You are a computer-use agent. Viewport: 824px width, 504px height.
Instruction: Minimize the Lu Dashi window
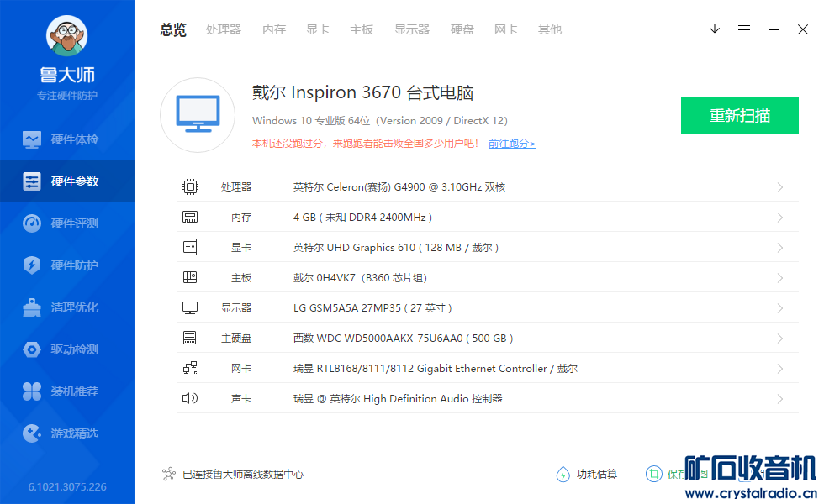(774, 30)
